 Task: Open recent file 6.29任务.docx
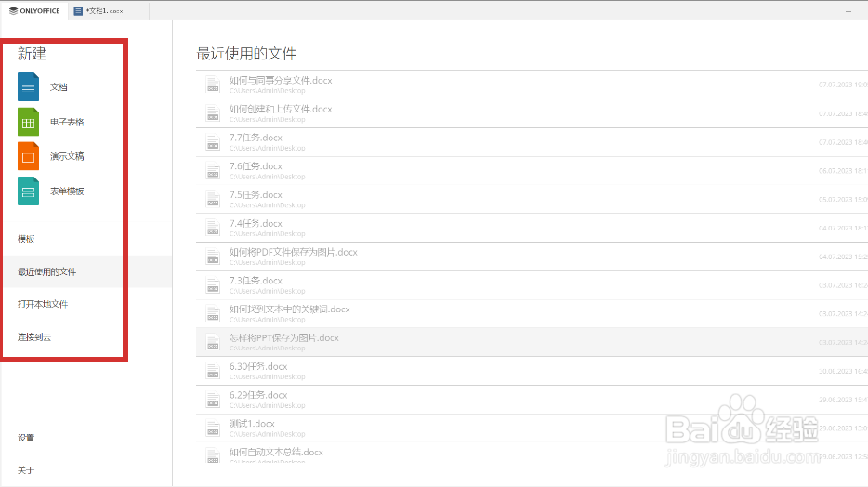[x=532, y=400]
